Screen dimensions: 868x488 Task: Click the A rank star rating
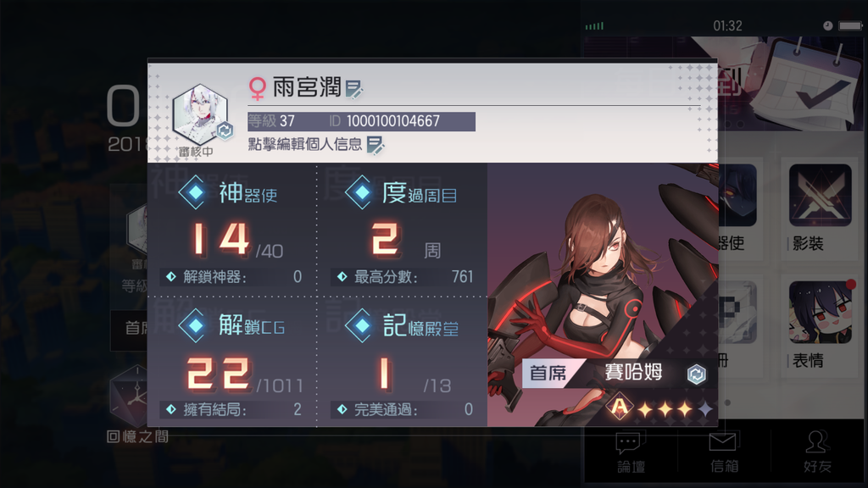pyautogui.click(x=659, y=408)
